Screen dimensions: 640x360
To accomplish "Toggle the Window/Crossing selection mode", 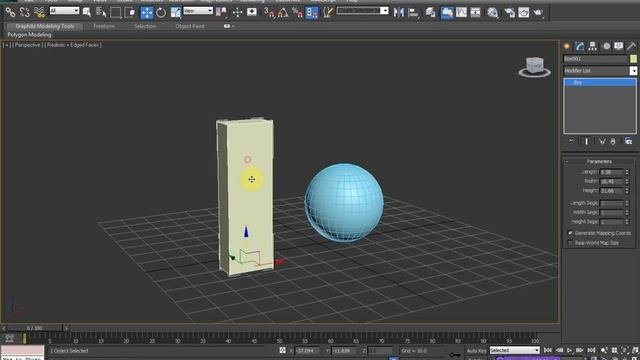I will tap(130, 13).
